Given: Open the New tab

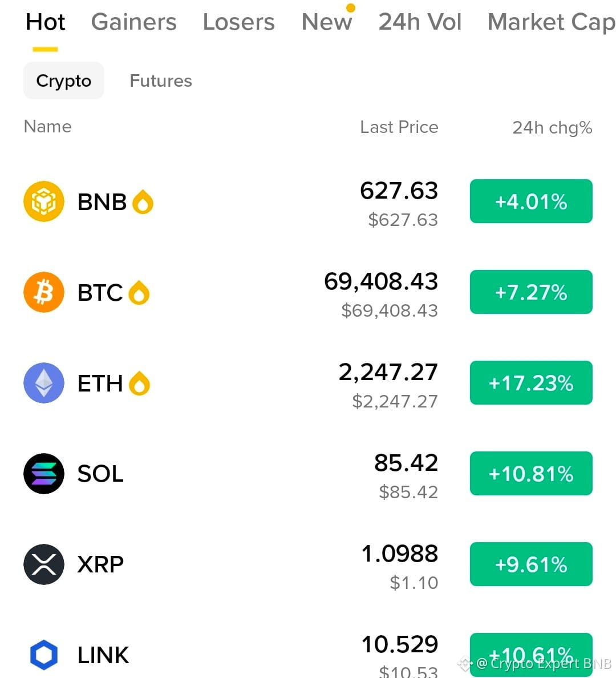Looking at the screenshot, I should pos(327,22).
